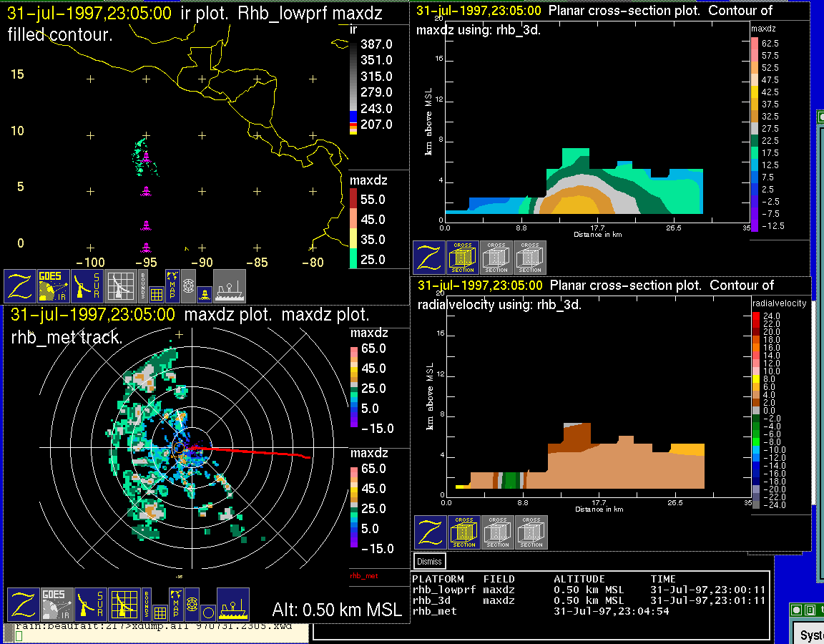Click the buoy icon in the ir plot toolbar

tap(205, 293)
